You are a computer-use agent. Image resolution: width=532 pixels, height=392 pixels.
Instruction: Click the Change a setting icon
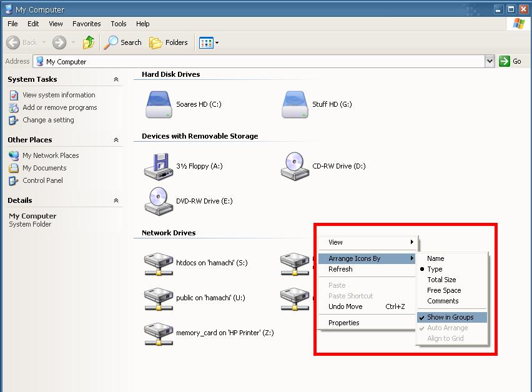tap(13, 120)
